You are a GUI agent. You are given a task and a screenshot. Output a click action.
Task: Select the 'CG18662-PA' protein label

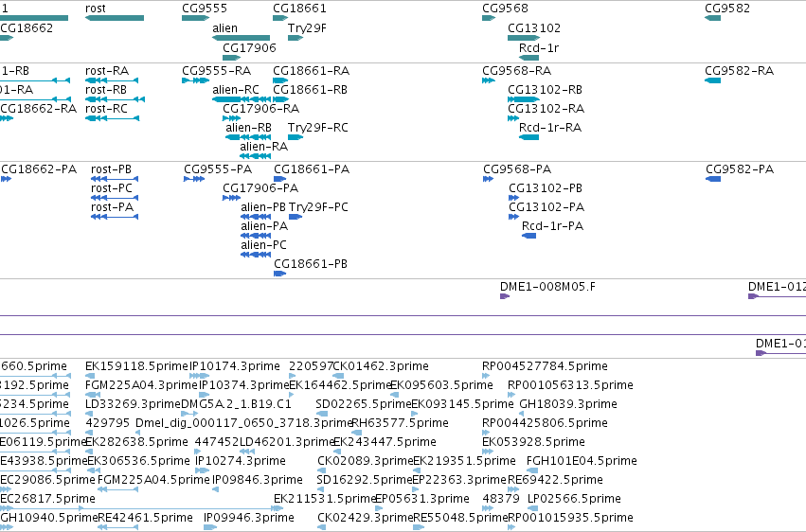pyautogui.click(x=39, y=169)
